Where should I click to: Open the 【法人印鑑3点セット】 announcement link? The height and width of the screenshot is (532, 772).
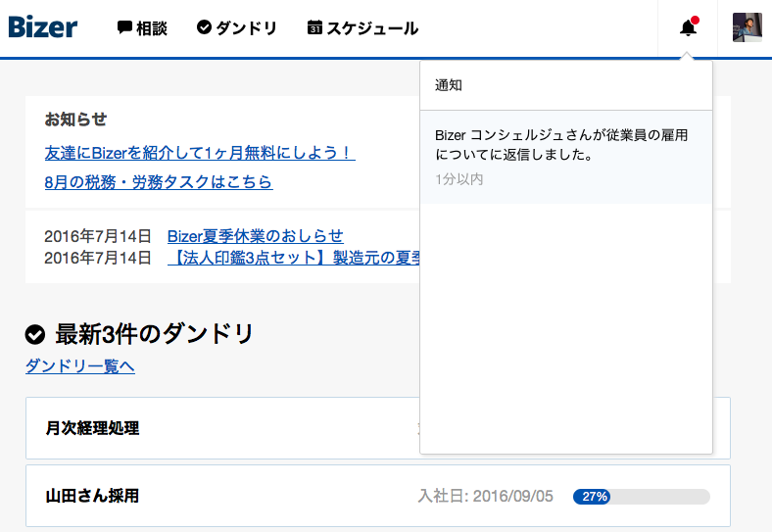pyautogui.click(x=294, y=258)
